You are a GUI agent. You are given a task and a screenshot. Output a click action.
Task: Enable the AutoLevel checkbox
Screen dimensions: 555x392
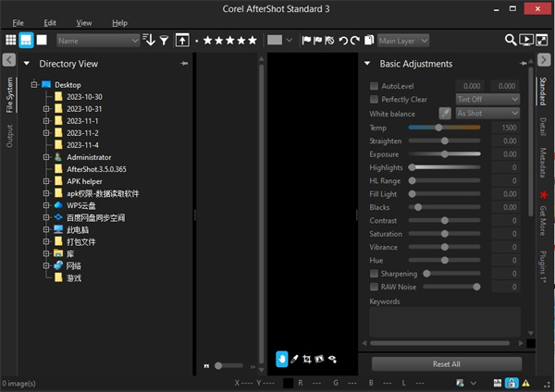[x=374, y=86]
